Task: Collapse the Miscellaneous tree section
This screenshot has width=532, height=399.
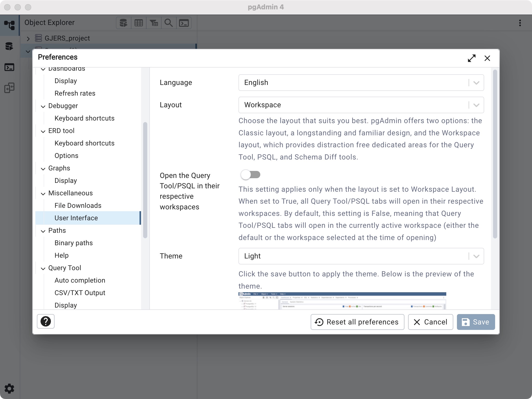Action: click(x=43, y=194)
